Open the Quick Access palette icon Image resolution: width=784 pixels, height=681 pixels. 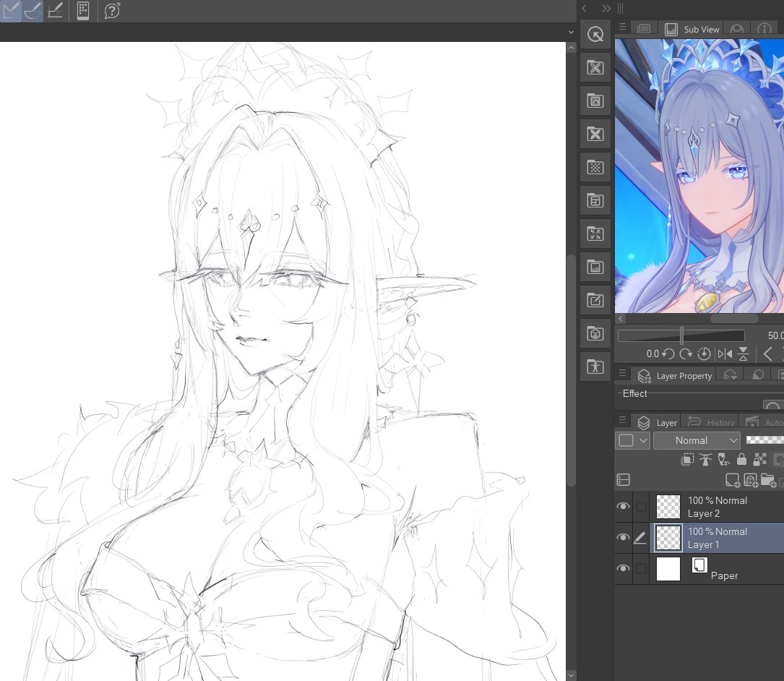(595, 35)
